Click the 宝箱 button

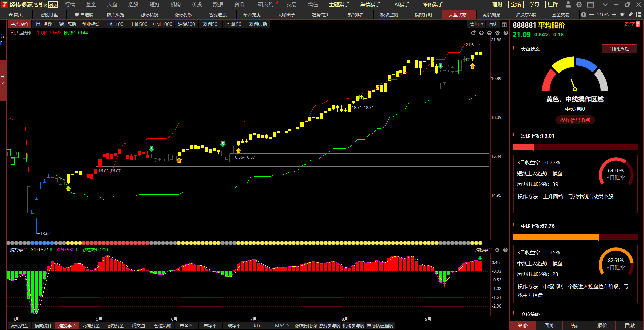point(516,5)
